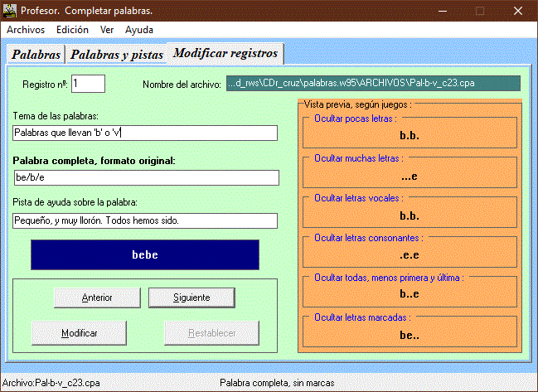Click the 'Ocultar letras vocales :' label
538x392 pixels.
pos(359,198)
